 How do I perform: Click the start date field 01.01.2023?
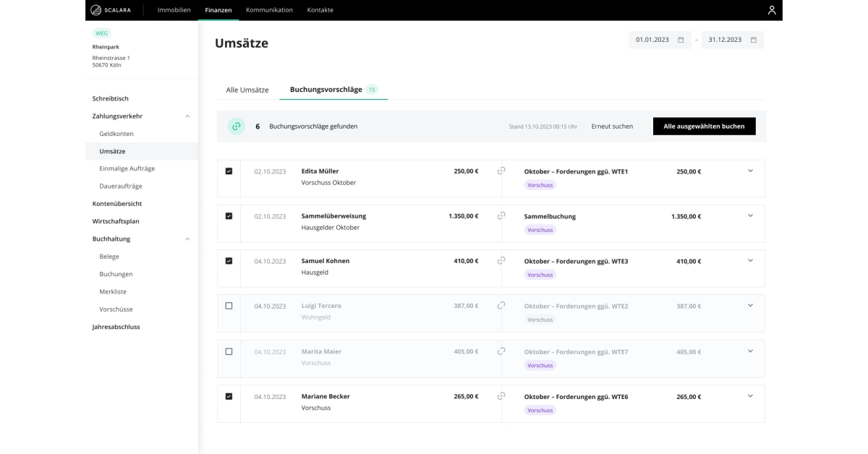click(660, 40)
